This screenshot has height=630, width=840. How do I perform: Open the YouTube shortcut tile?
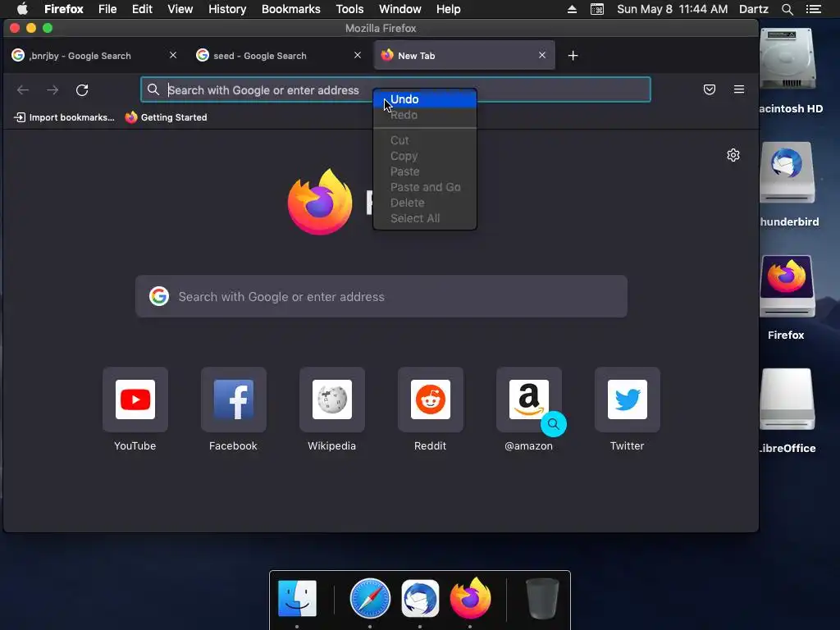point(135,399)
